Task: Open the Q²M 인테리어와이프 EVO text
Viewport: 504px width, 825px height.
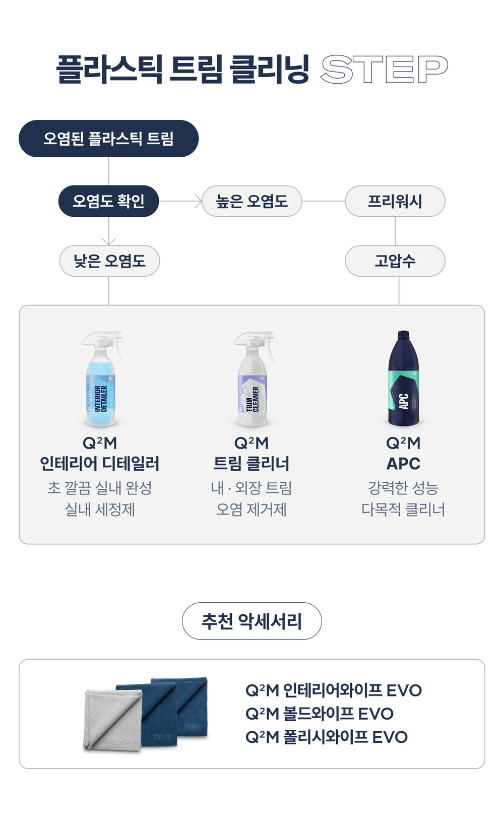Action: point(333,690)
